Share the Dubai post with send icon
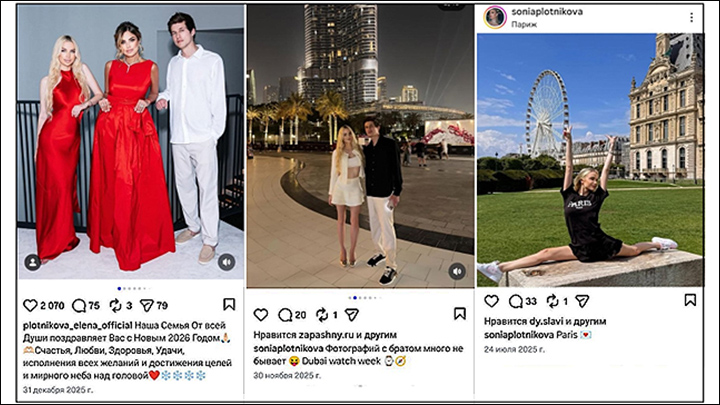The image size is (720, 405). coord(352,315)
